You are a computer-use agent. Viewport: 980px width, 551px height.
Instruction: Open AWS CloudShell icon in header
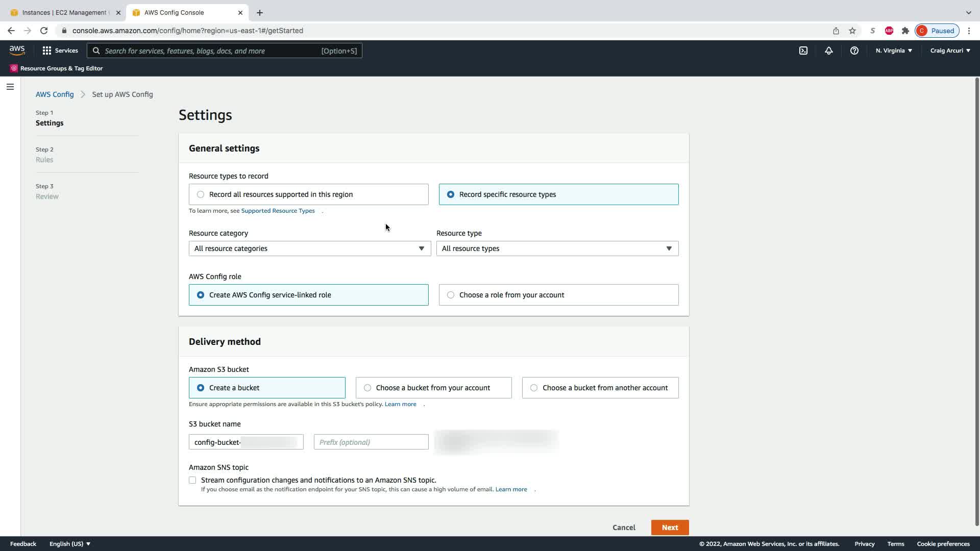pyautogui.click(x=803, y=51)
